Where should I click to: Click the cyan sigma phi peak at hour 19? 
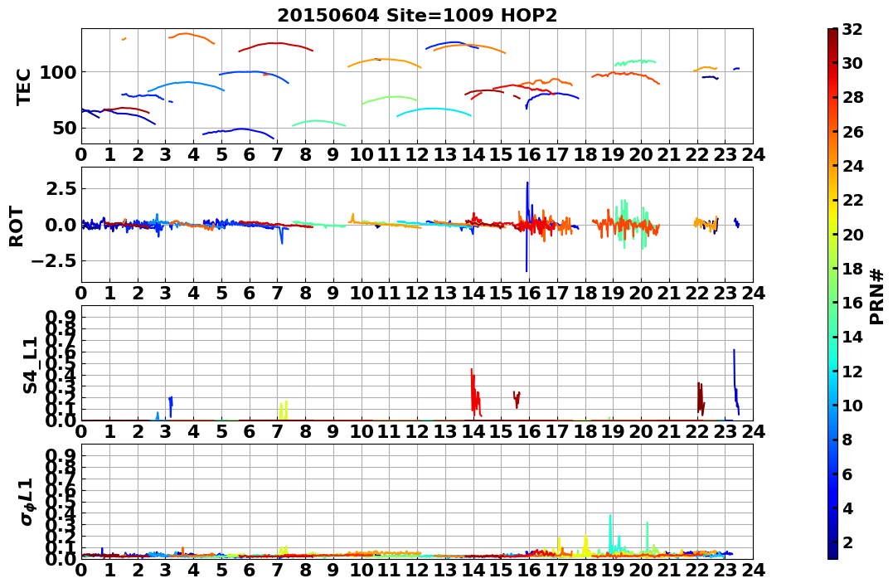pos(610,532)
